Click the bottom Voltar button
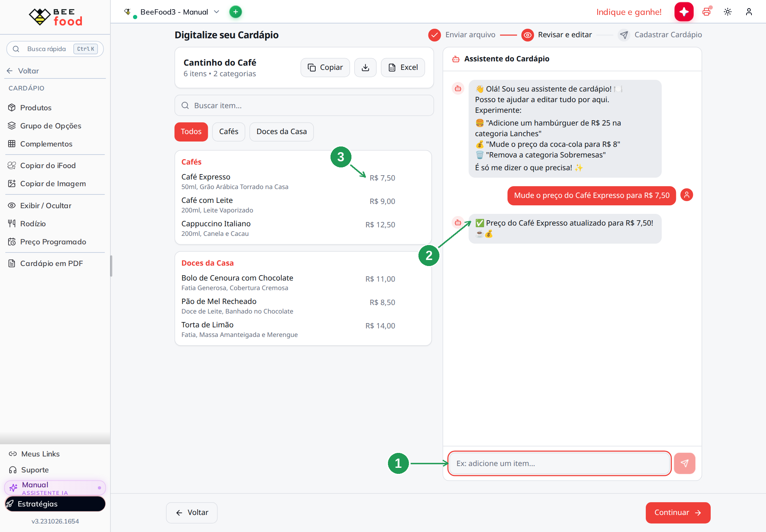 [192, 512]
